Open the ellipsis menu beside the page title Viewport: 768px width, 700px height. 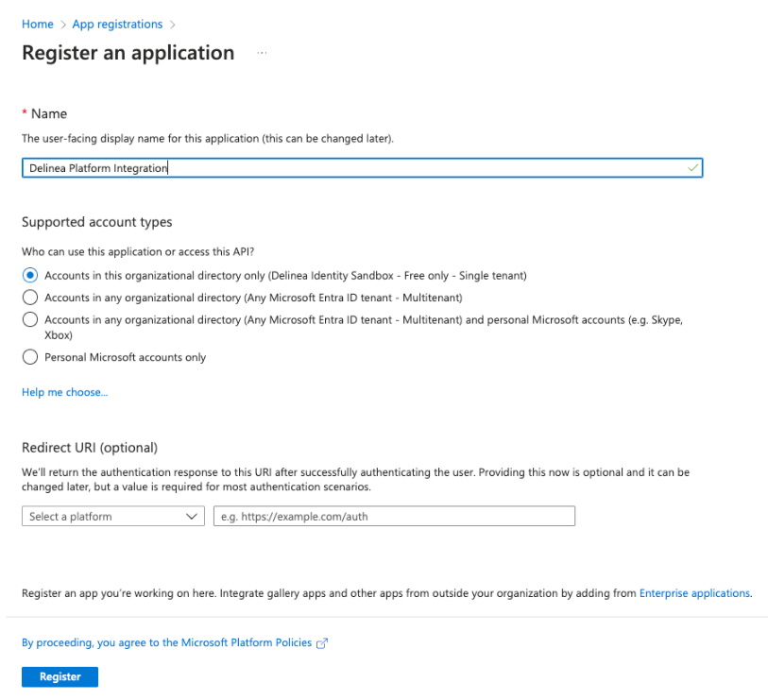click(x=262, y=54)
